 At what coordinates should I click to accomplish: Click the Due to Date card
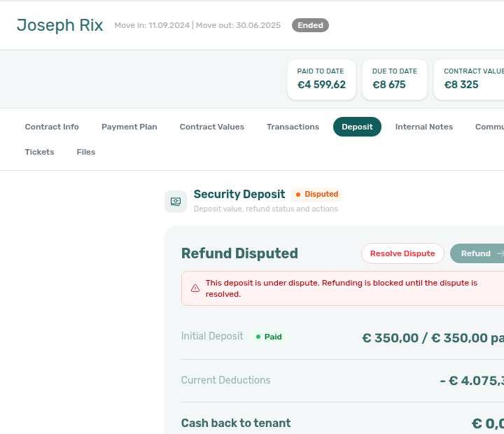pos(395,79)
